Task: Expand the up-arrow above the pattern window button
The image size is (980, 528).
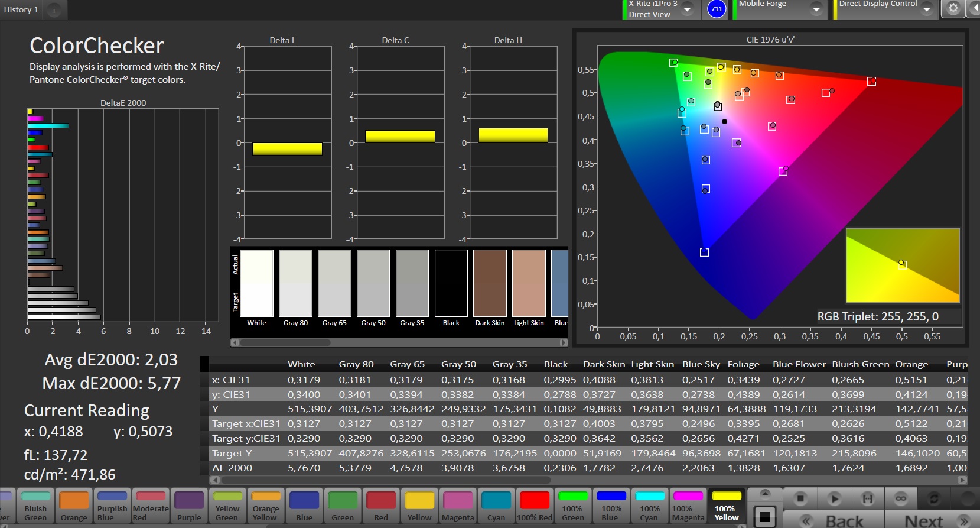Action: (765, 494)
